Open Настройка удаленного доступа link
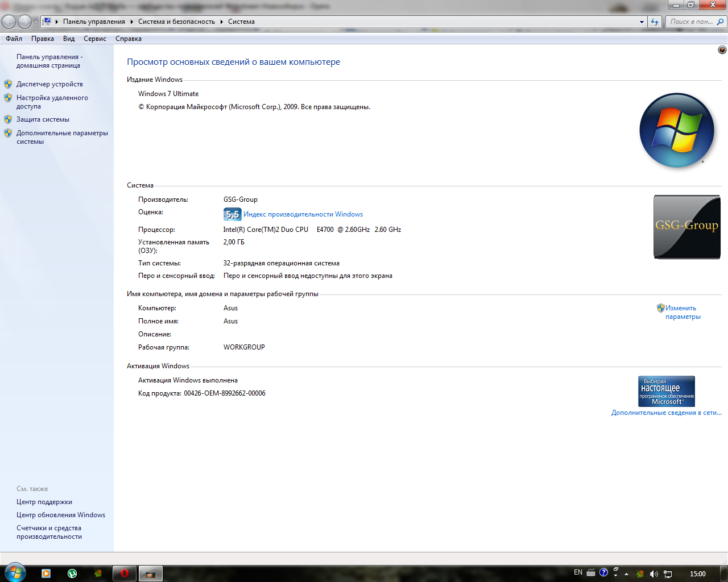This screenshot has width=728, height=582. tap(52, 102)
